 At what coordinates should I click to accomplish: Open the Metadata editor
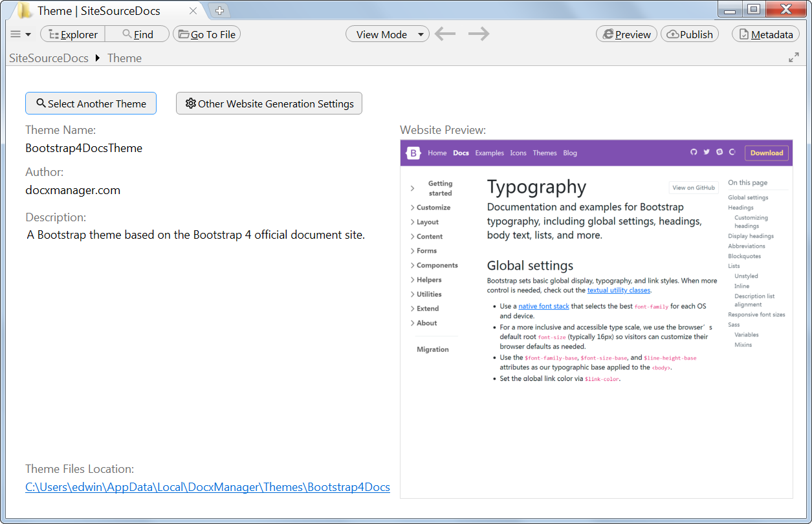[765, 34]
